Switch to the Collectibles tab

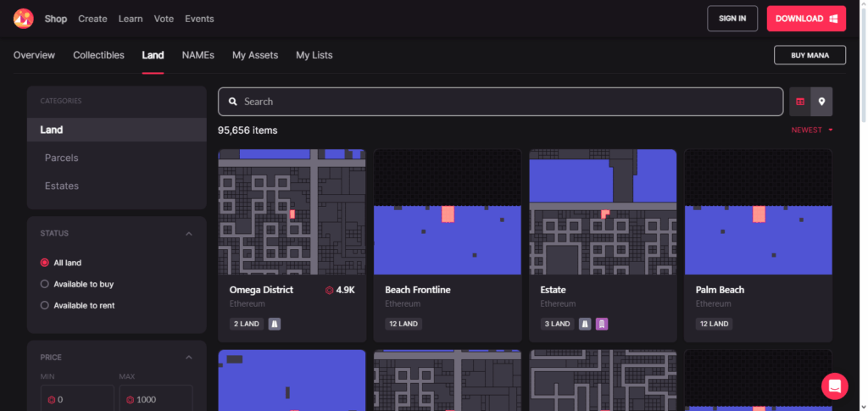[x=98, y=55]
